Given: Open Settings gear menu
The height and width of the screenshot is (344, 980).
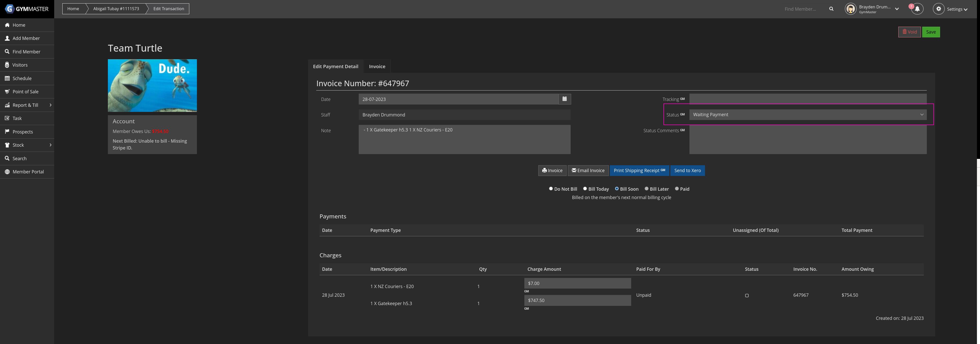Looking at the screenshot, I should tap(939, 9).
